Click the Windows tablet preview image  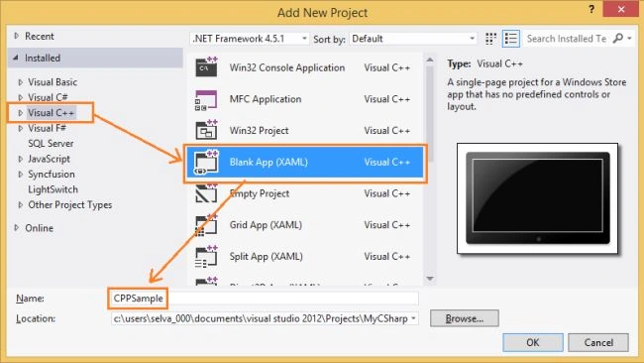537,198
